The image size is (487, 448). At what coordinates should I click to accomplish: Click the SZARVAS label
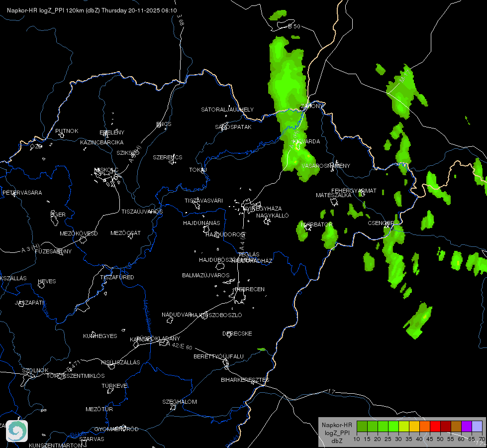(92, 440)
